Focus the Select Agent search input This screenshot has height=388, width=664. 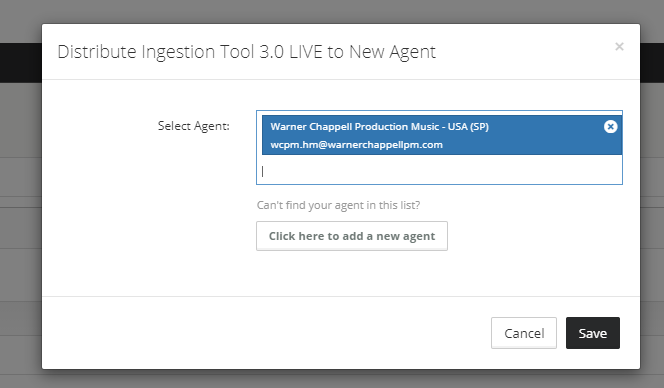pos(439,171)
